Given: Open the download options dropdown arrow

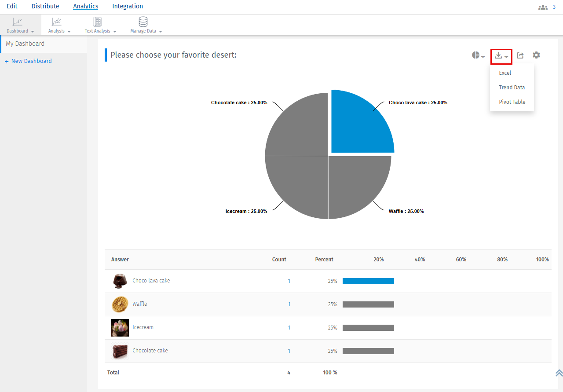Looking at the screenshot, I should [x=507, y=57].
